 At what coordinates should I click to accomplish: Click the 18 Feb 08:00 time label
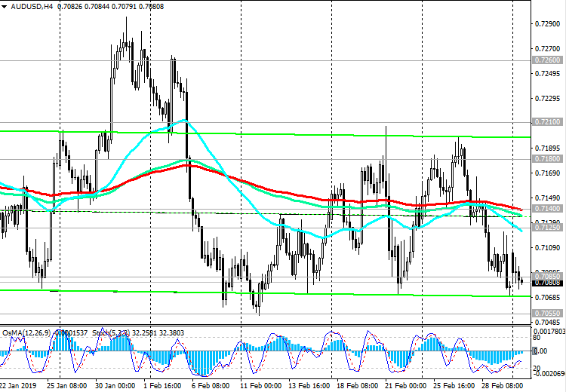358,385
